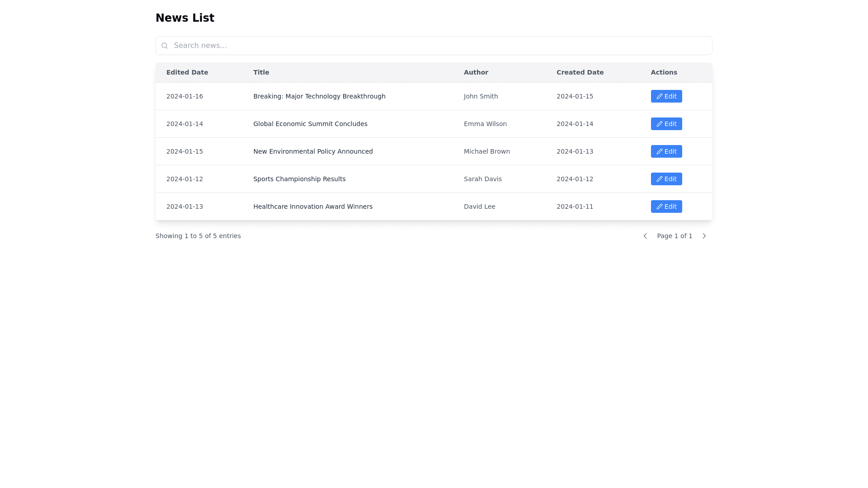Screen dimensions: 868x488
Task: Edit the Healthcare Innovation Award Winners article
Action: pos(666,206)
